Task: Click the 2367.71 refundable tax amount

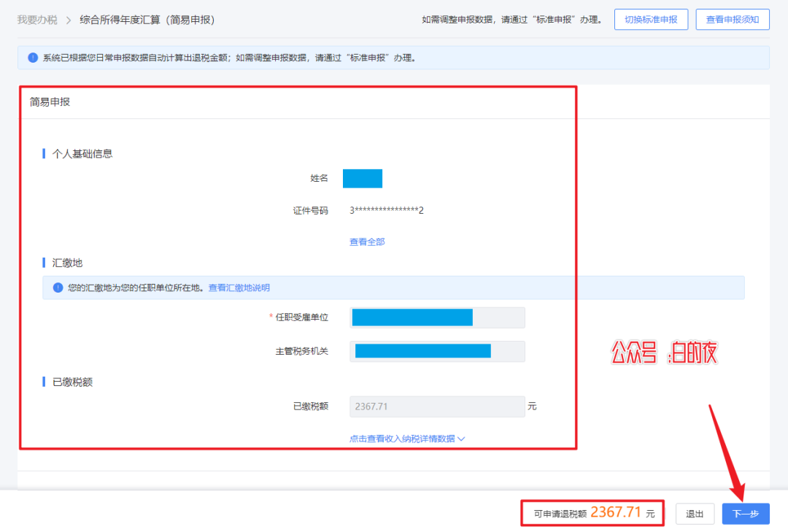Action: pyautogui.click(x=615, y=513)
